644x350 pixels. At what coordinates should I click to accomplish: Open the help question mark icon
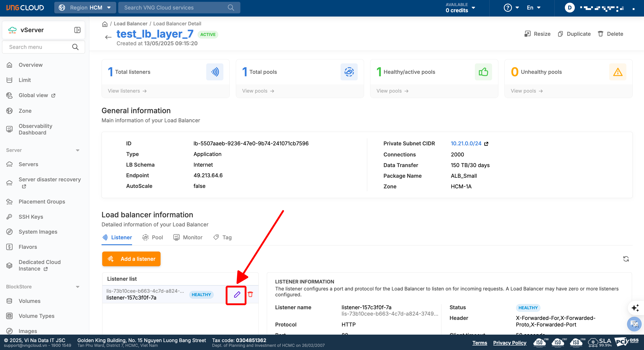coord(507,8)
